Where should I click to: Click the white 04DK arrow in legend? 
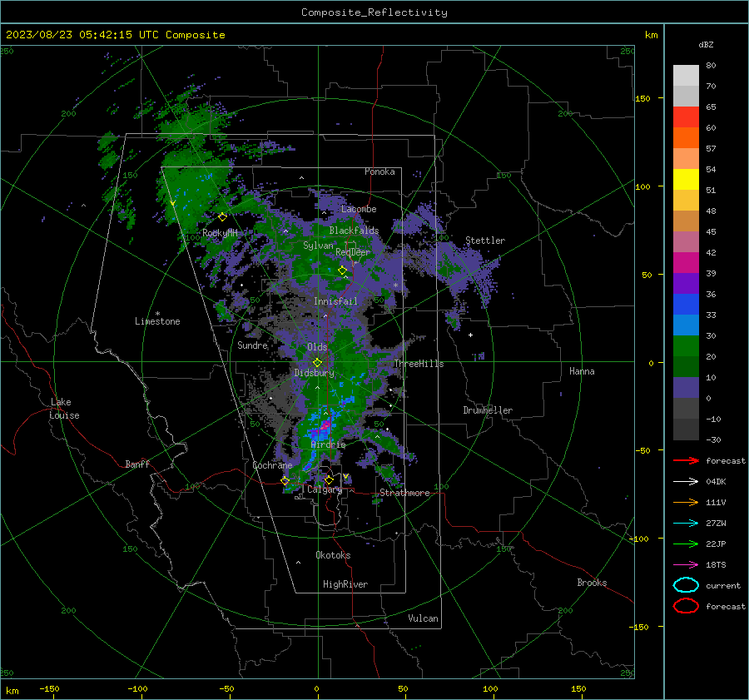click(686, 482)
